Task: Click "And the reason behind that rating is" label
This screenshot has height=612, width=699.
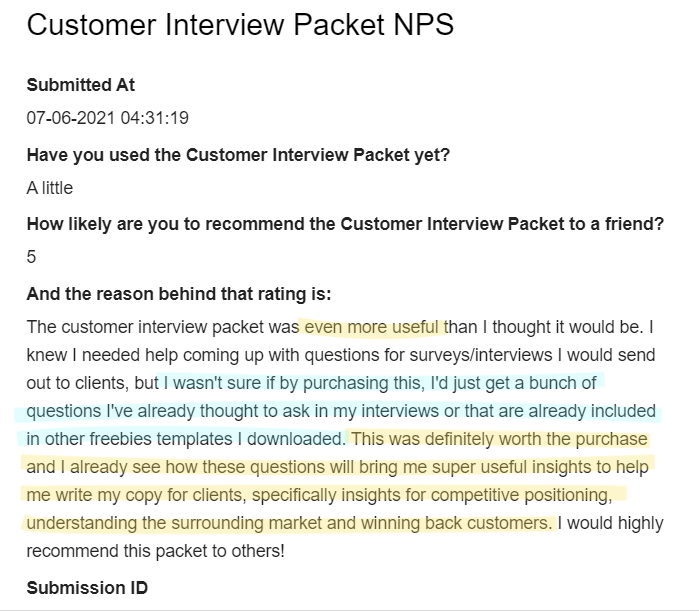Action: (179, 294)
